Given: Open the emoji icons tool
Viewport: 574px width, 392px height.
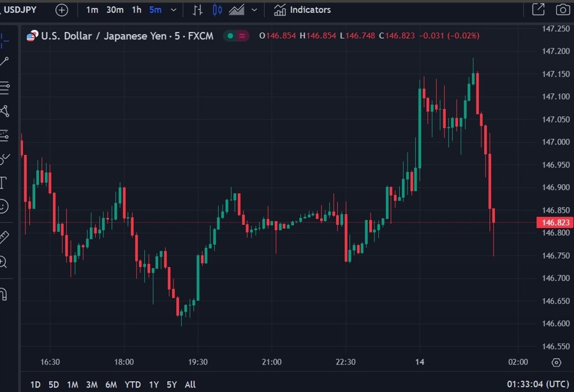Looking at the screenshot, I should pos(4,207).
